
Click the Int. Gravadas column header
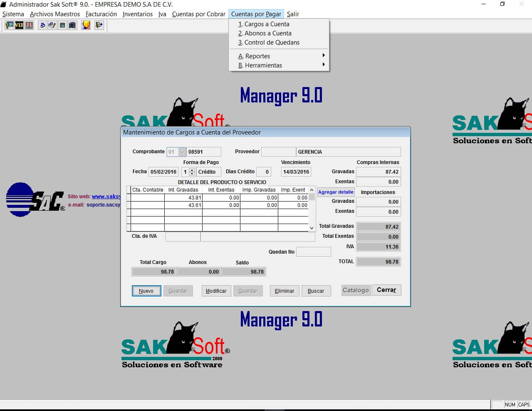click(x=183, y=190)
